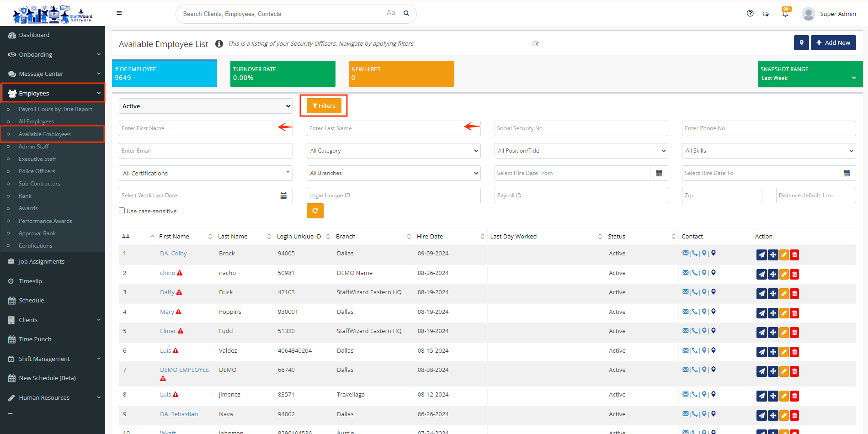The width and height of the screenshot is (868, 434).
Task: Click the info icon beside Available Employee List
Action: coord(219,44)
